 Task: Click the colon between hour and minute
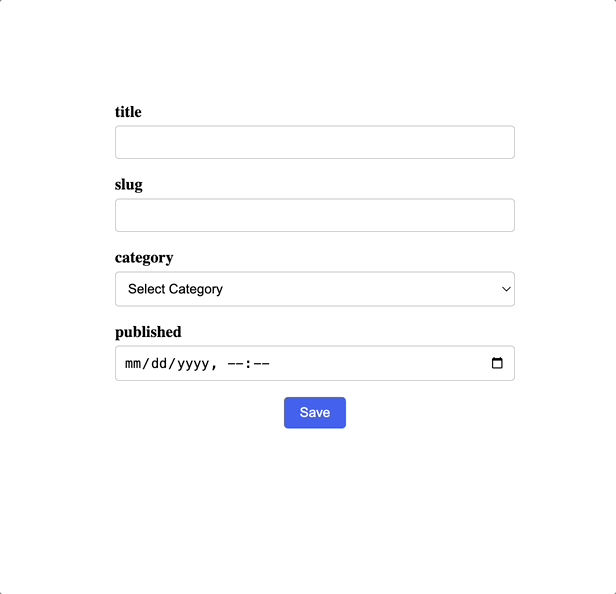pyautogui.click(x=249, y=364)
